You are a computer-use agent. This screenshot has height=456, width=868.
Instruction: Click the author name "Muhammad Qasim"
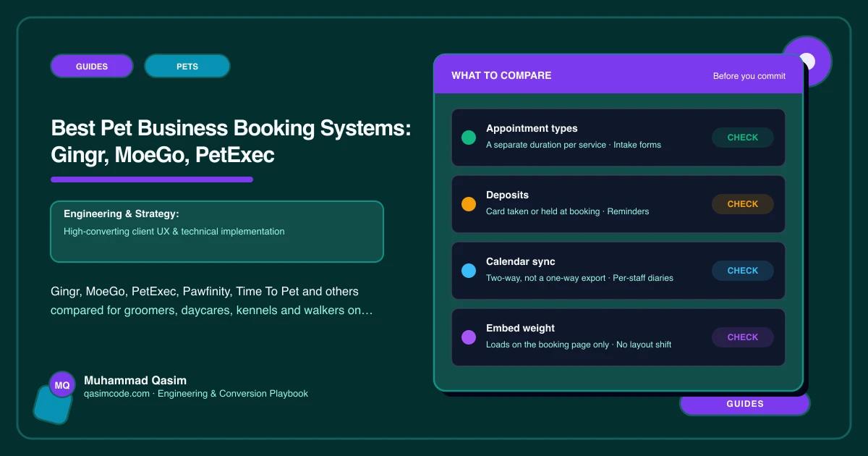pyautogui.click(x=135, y=380)
